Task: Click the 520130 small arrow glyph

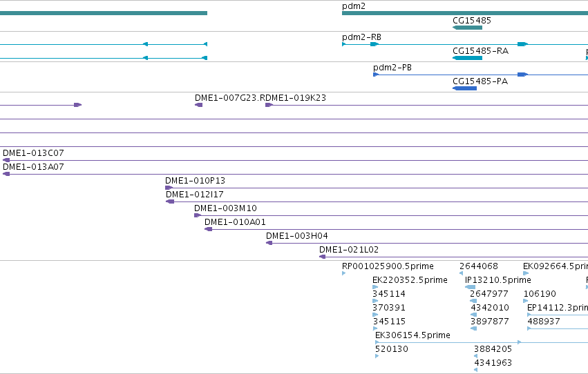Action: coord(377,356)
